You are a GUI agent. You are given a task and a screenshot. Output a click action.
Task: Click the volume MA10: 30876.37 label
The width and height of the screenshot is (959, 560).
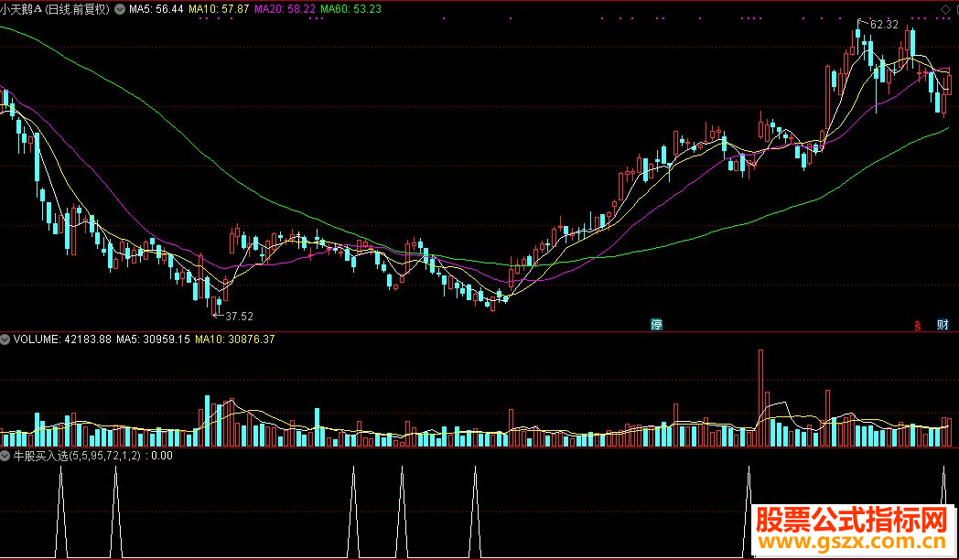click(235, 339)
